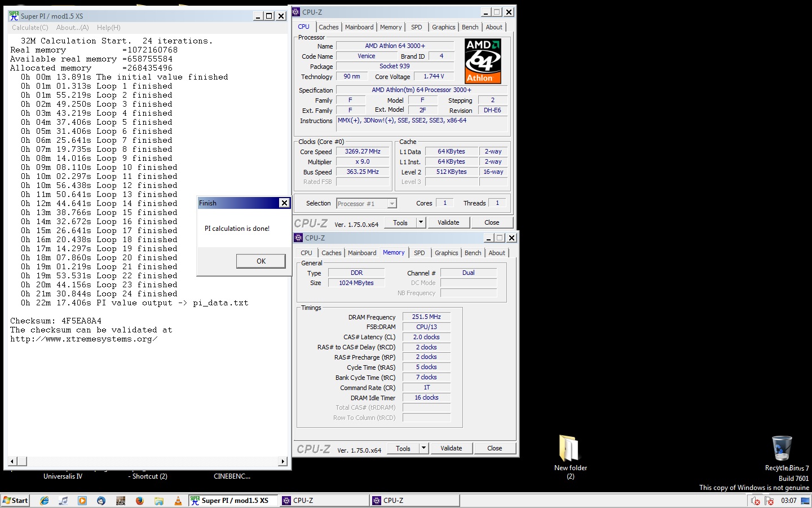Click Close button in the CPU-Z window with the CPU tab open

[492, 222]
